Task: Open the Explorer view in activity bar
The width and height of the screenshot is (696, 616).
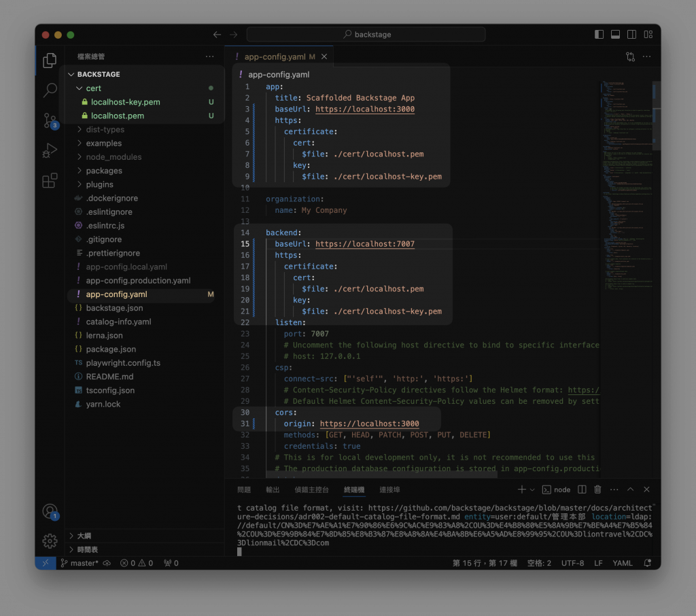Action: pyautogui.click(x=50, y=60)
